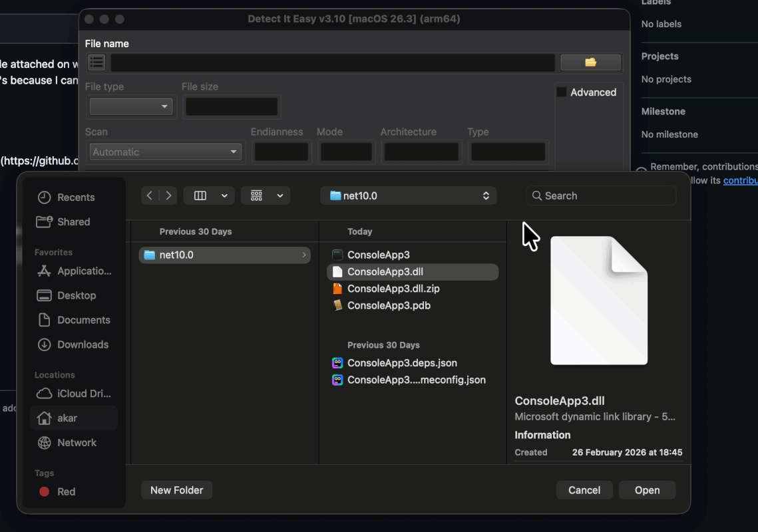
Task: Open Network in the sidebar
Action: pos(74,443)
